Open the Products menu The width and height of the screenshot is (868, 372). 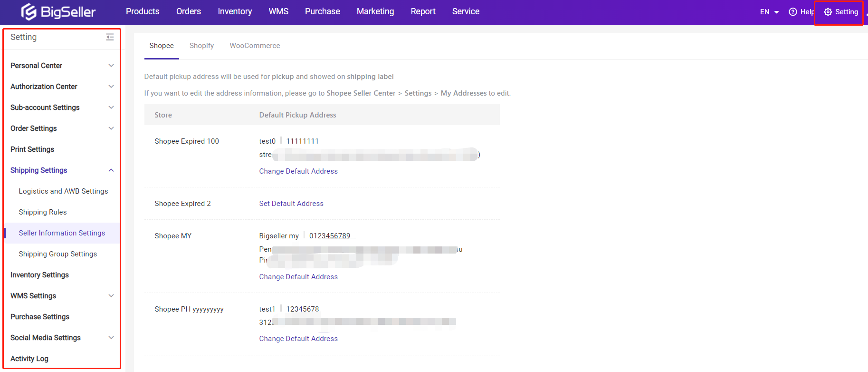pyautogui.click(x=143, y=11)
